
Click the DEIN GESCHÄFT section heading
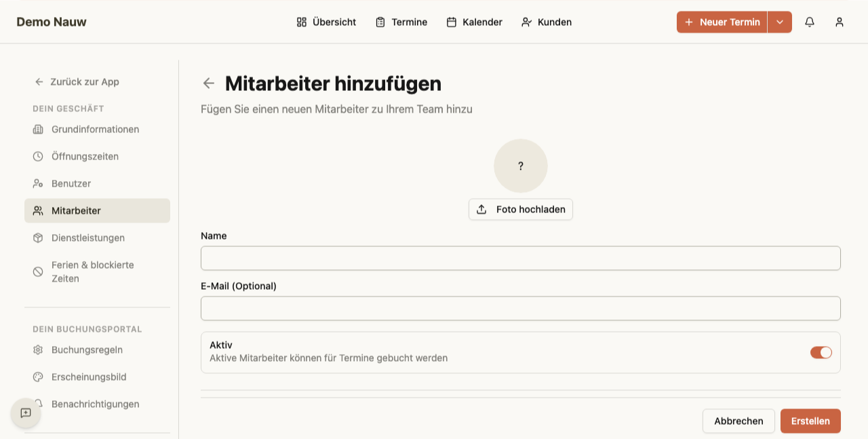tap(68, 109)
